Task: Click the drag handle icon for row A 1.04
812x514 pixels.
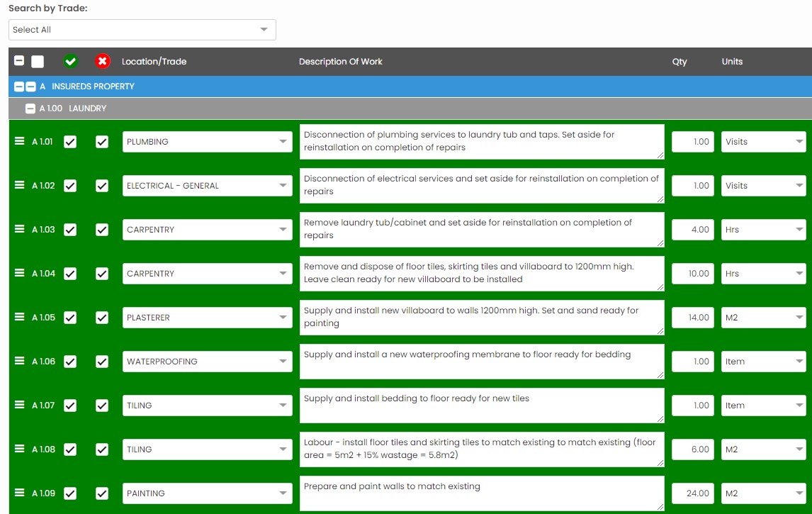Action: point(20,273)
